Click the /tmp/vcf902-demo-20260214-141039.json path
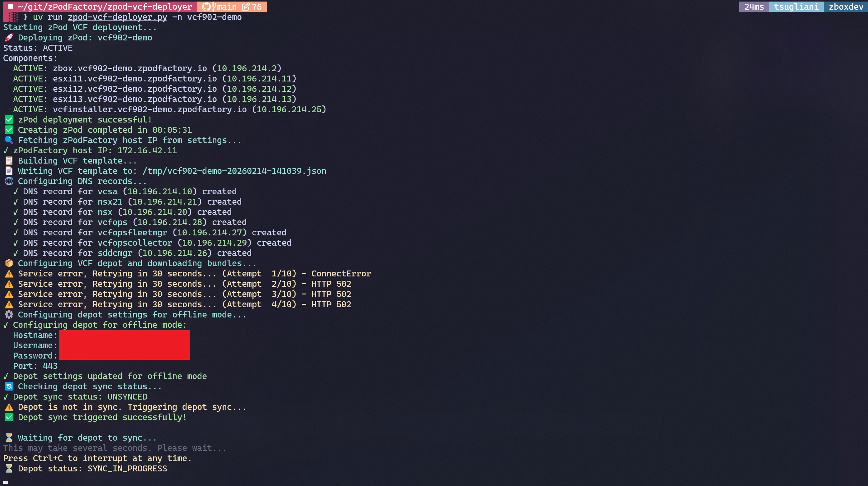Screen dimensions: 868x486 (234, 171)
